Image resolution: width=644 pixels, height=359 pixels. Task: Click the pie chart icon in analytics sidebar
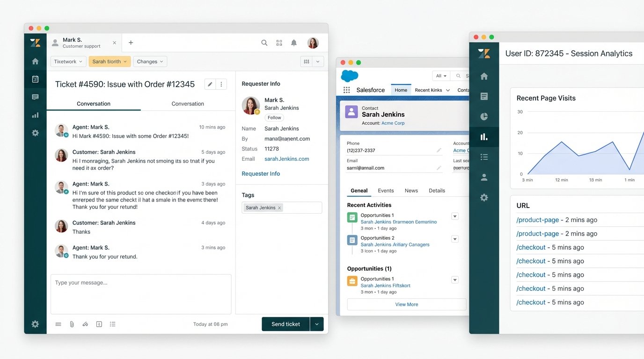(484, 117)
